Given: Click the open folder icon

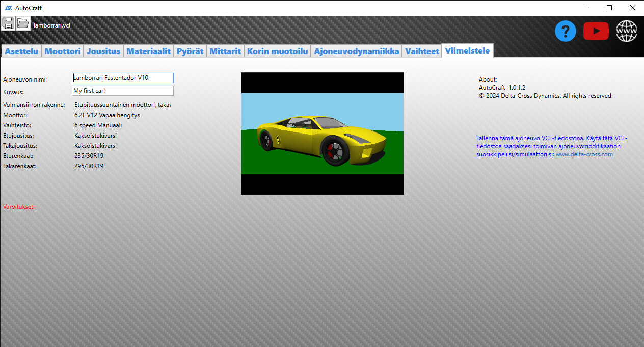Looking at the screenshot, I should [23, 23].
